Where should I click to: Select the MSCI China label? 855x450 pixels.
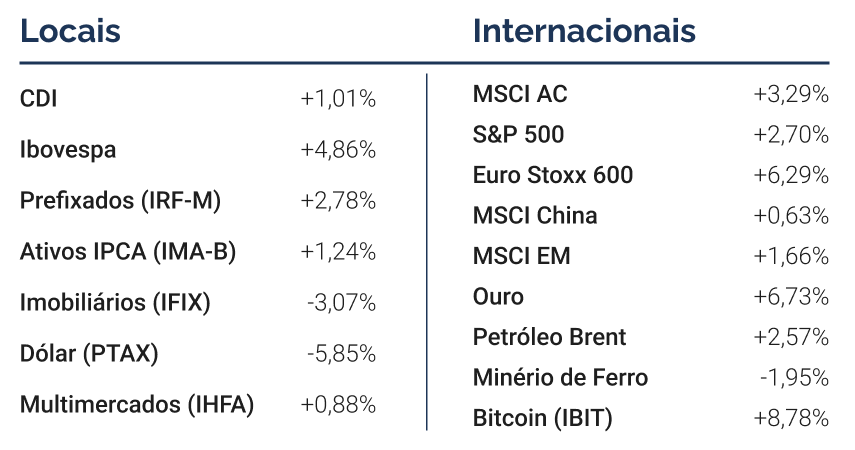(535, 215)
